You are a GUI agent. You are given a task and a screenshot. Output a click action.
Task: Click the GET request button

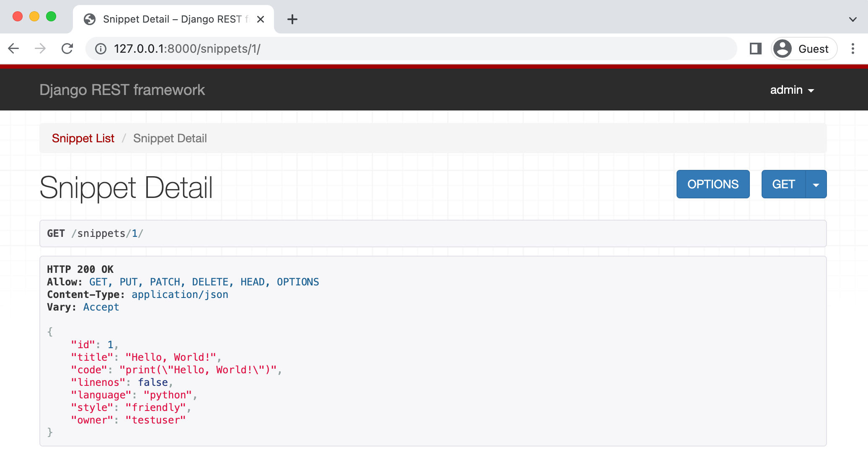coord(783,184)
